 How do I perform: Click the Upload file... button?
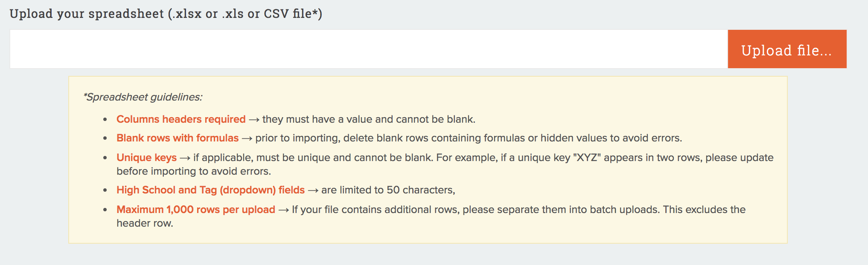pyautogui.click(x=787, y=49)
